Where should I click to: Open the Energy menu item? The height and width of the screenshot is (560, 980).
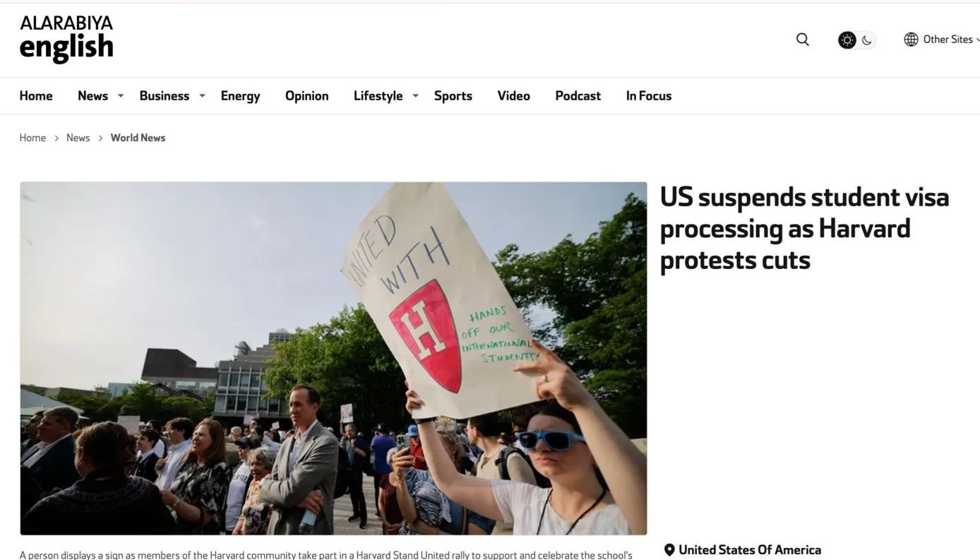(x=240, y=96)
